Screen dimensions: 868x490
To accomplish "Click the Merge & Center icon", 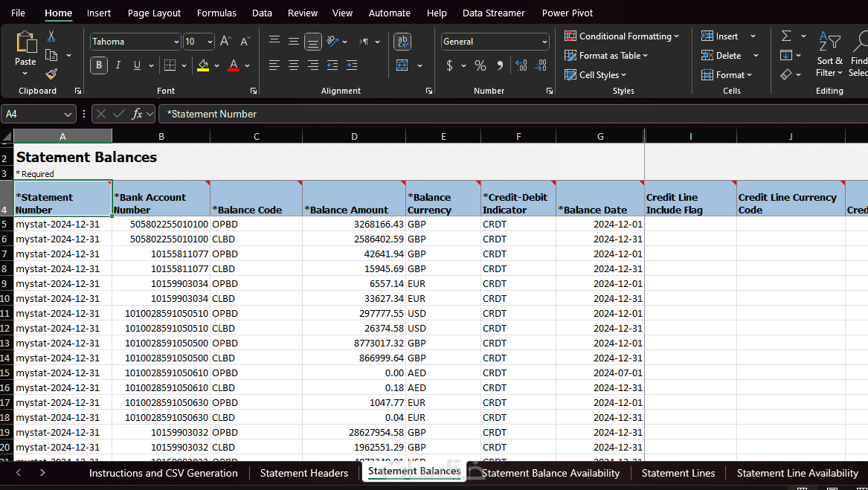I will tap(402, 65).
